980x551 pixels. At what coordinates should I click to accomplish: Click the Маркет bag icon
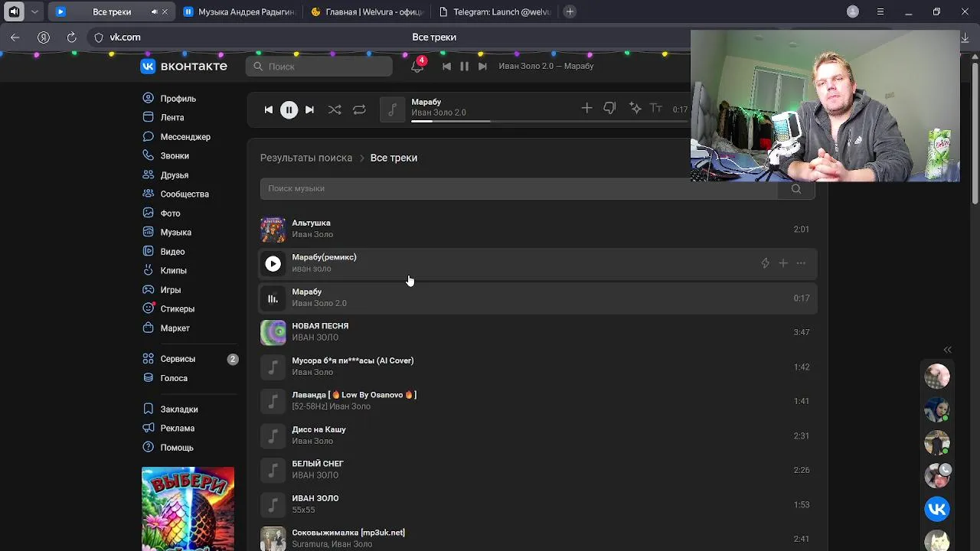pyautogui.click(x=149, y=328)
